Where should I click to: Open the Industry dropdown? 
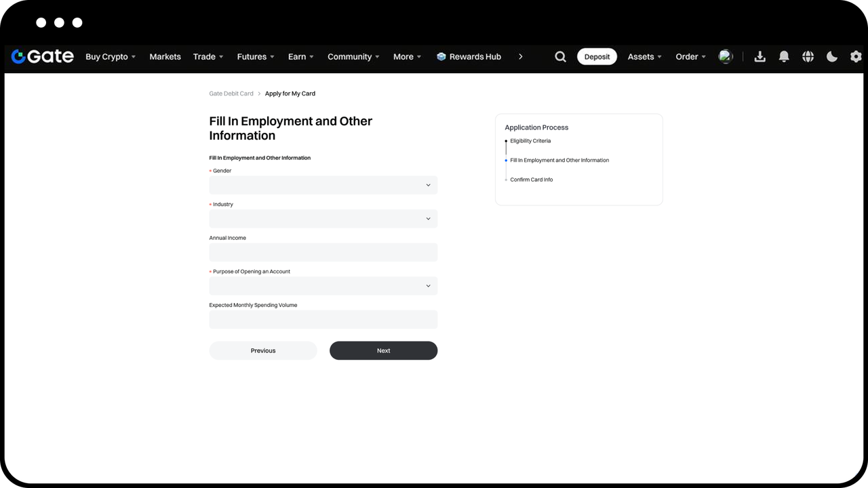pos(323,218)
